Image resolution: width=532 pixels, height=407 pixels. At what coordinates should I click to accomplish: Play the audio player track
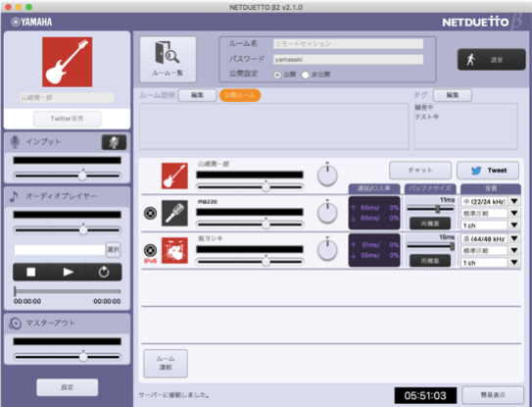(68, 272)
